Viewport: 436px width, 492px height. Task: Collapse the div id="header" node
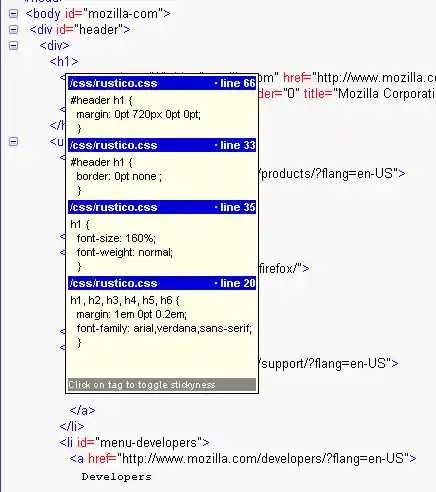point(13,30)
